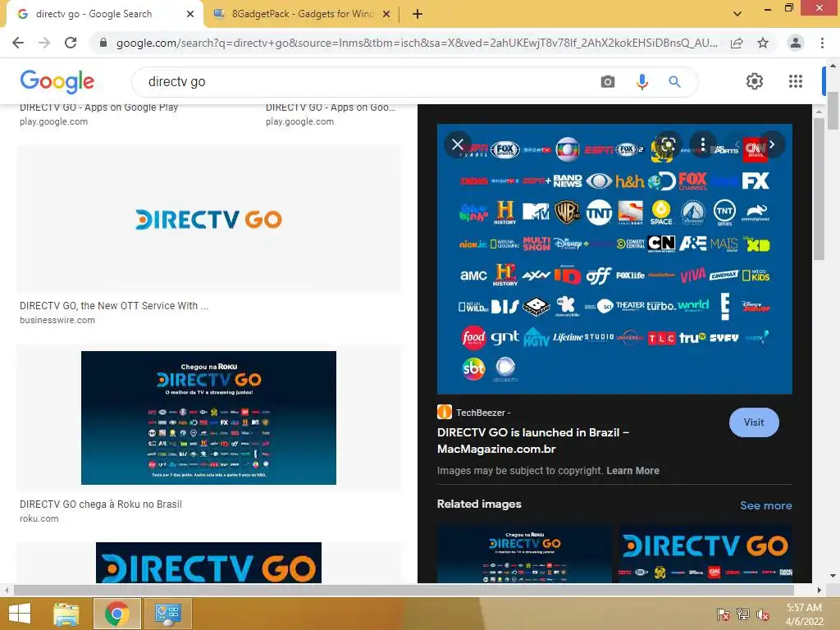Open left related image thumbnail
This screenshot has height=630, width=840.
coord(524,554)
